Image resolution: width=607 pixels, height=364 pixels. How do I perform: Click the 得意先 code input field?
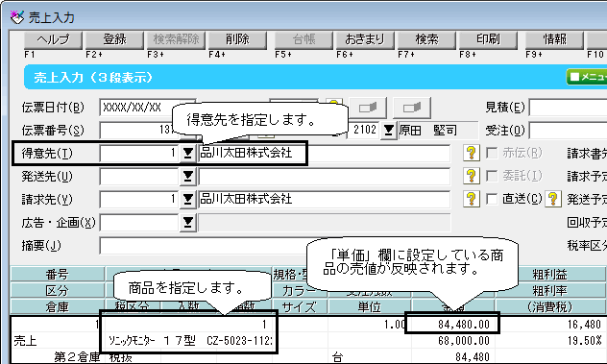[x=139, y=154]
